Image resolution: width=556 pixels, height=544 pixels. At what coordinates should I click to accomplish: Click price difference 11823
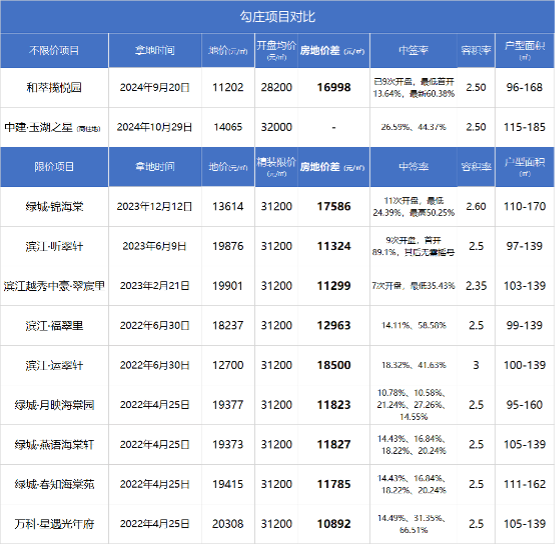pyautogui.click(x=334, y=405)
